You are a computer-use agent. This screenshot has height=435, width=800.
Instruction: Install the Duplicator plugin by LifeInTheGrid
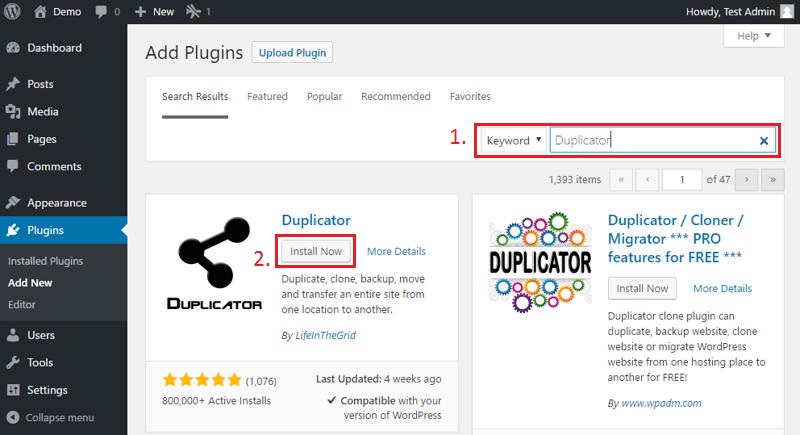316,251
